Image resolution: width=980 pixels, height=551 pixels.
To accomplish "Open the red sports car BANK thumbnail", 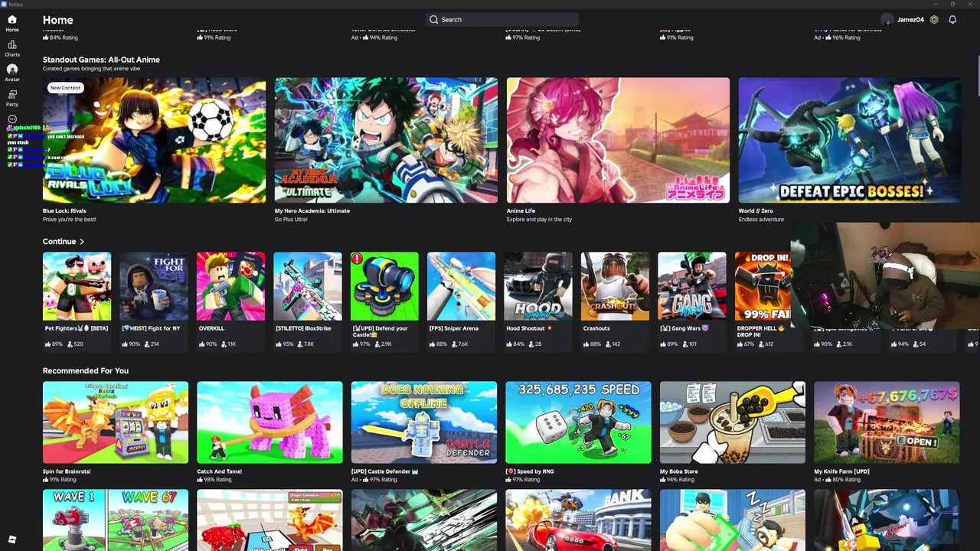I will point(578,520).
